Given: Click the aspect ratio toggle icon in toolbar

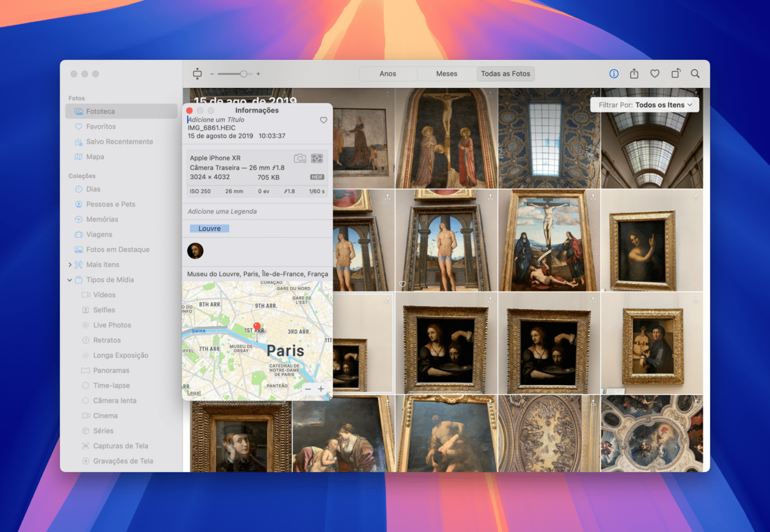Looking at the screenshot, I should 197,74.
